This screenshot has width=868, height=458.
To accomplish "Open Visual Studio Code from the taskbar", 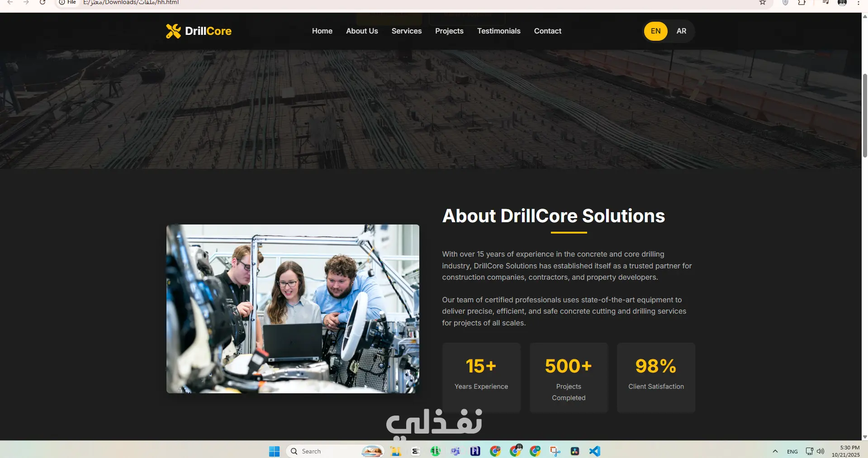I will coord(595,451).
